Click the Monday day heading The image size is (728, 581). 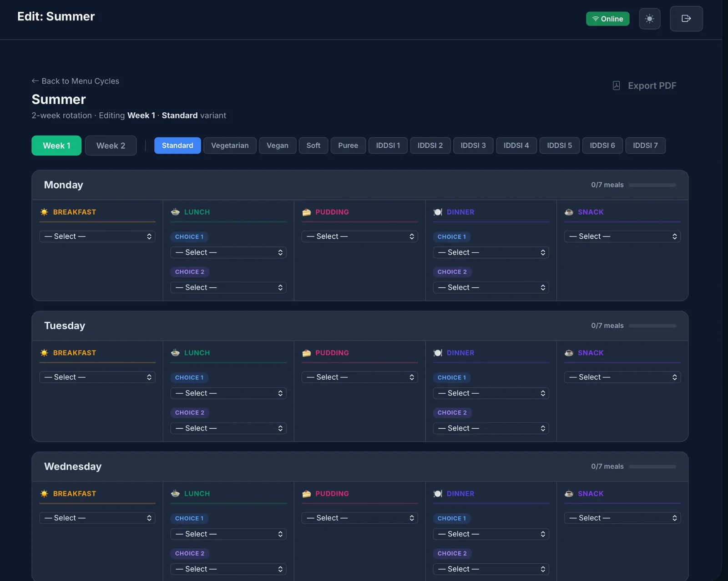[x=64, y=185]
